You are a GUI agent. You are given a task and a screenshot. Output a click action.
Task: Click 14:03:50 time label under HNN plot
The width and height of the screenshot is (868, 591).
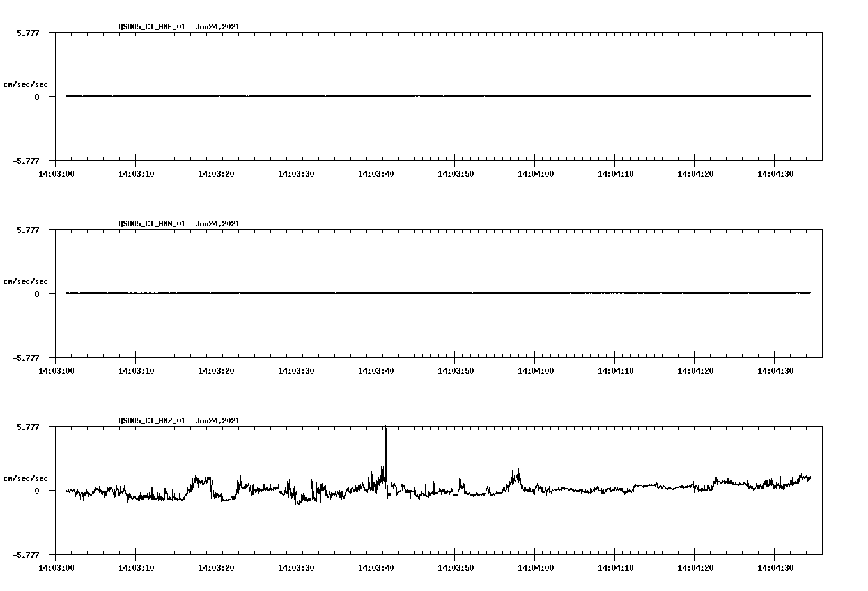point(456,371)
